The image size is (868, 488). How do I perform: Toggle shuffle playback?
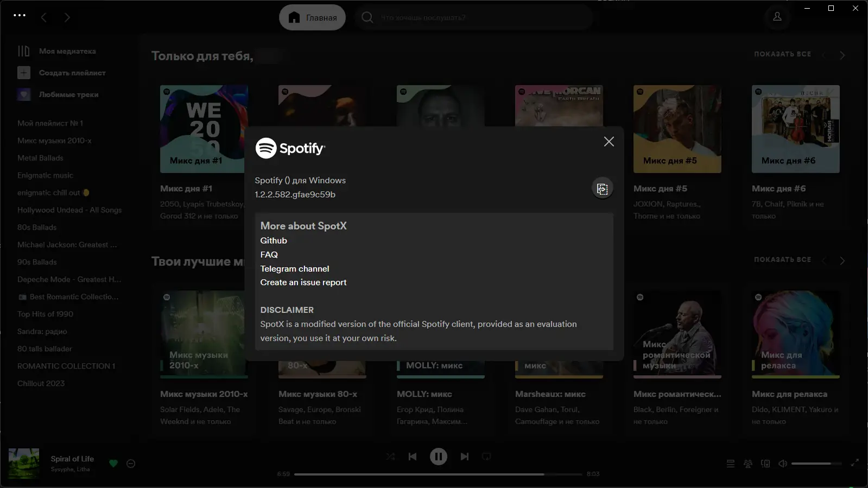click(390, 457)
